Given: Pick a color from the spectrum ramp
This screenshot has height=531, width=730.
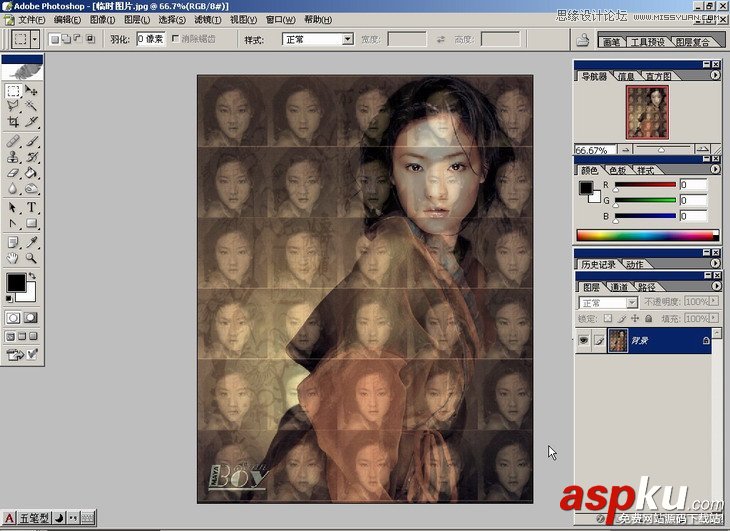Looking at the screenshot, I should coord(648,235).
